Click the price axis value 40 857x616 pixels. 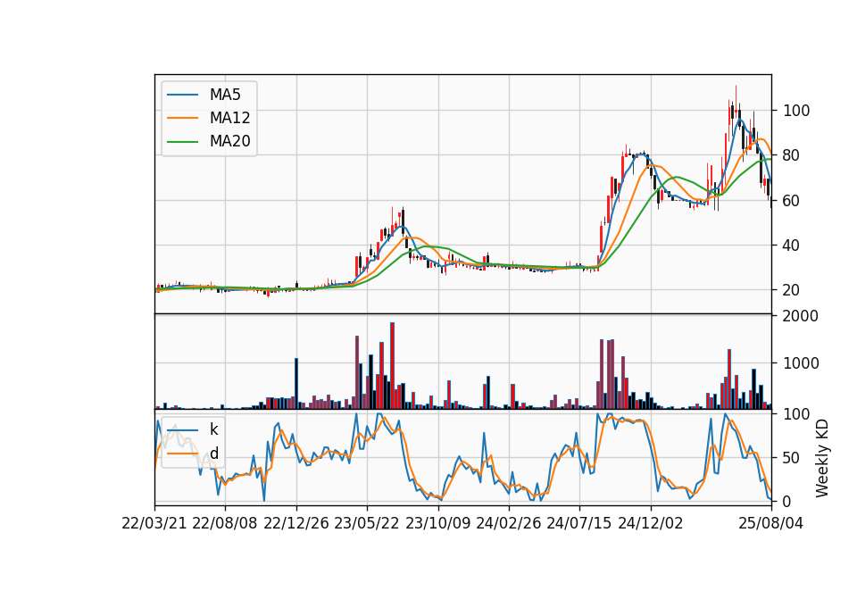(792, 246)
